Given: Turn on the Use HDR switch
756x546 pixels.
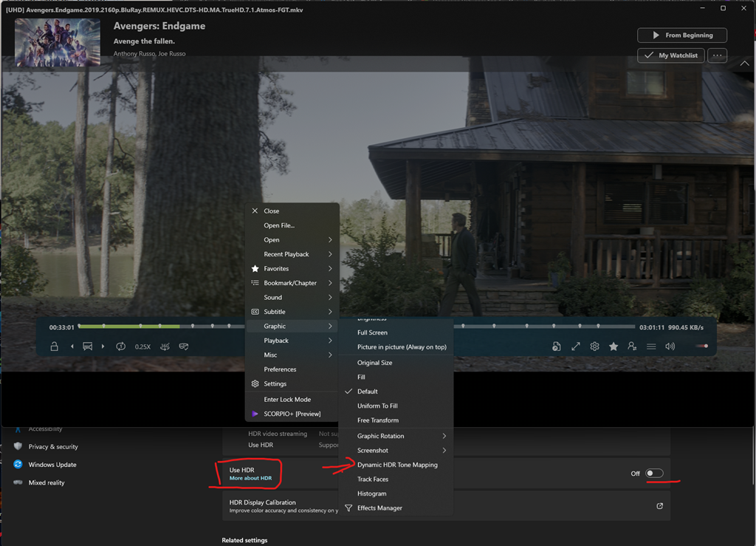Looking at the screenshot, I should point(654,474).
